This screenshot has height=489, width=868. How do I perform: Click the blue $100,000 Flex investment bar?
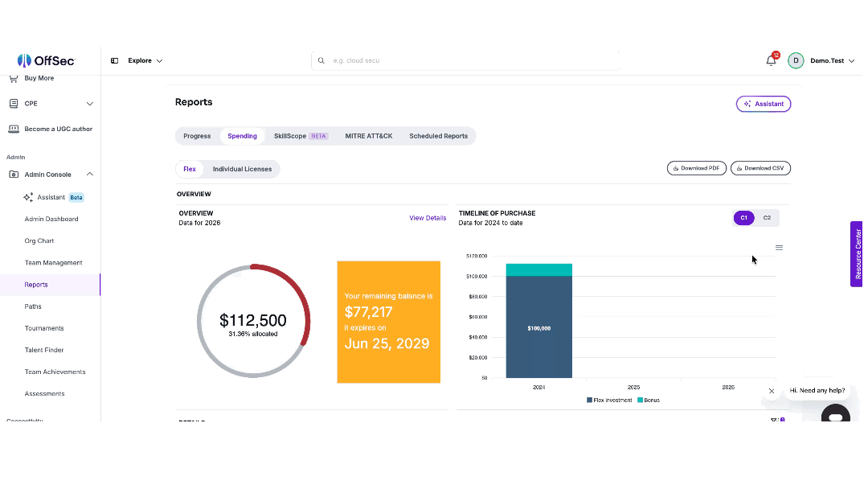pyautogui.click(x=538, y=327)
